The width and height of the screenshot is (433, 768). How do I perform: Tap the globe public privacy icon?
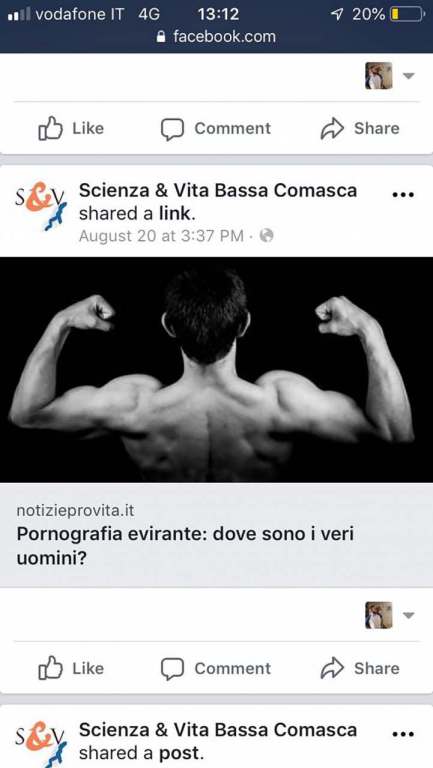click(266, 236)
